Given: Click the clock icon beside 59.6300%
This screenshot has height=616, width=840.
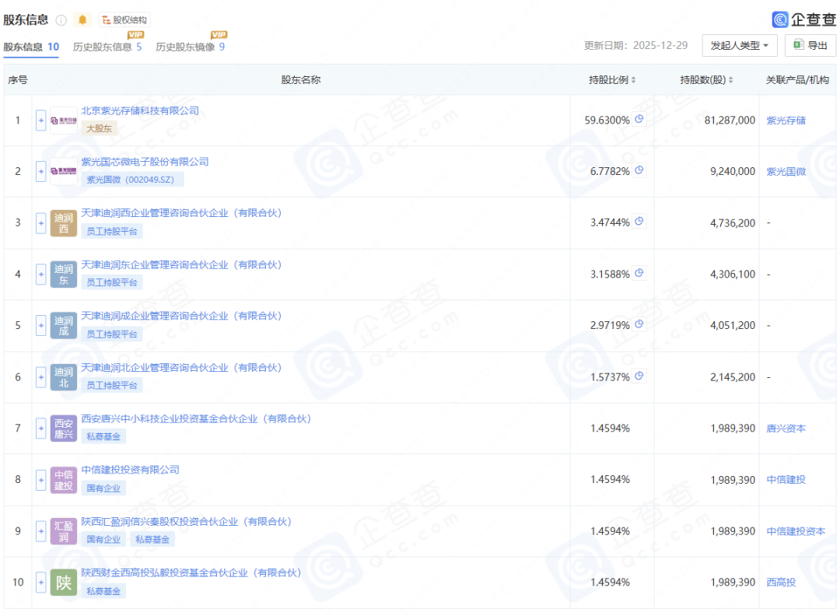Looking at the screenshot, I should [639, 119].
